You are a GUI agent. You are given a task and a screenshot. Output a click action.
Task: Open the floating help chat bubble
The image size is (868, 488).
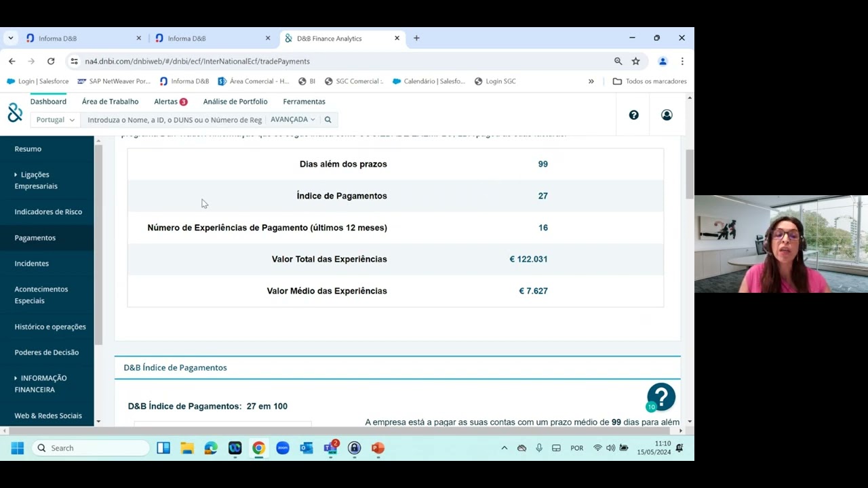tap(660, 397)
